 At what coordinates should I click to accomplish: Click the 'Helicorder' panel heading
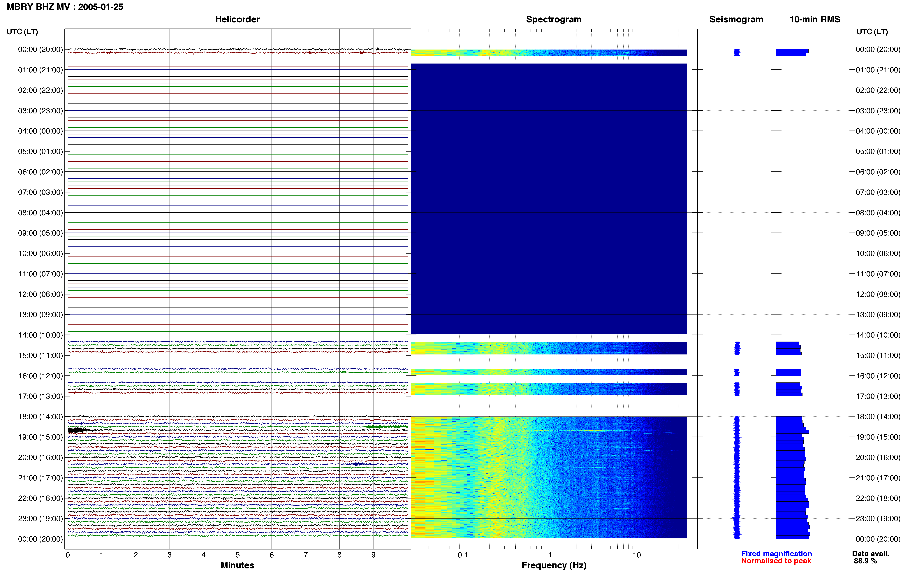237,19
